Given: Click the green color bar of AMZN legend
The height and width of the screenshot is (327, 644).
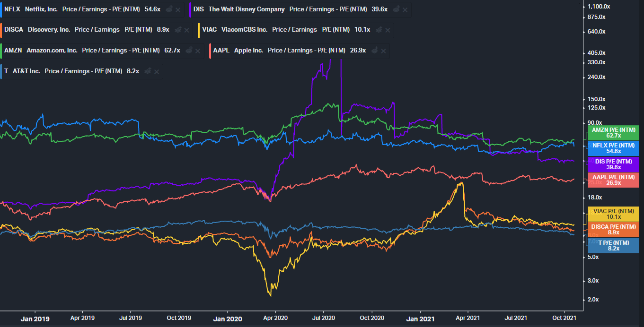Looking at the screenshot, I should point(1,50).
